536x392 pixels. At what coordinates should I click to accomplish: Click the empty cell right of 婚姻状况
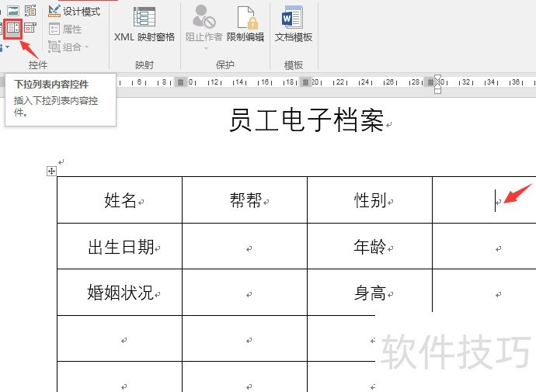click(245, 293)
